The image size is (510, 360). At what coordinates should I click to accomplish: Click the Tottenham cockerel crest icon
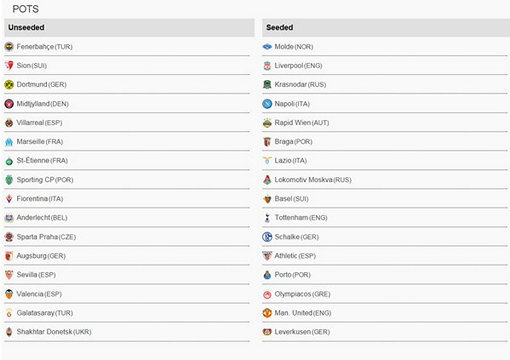tap(267, 218)
